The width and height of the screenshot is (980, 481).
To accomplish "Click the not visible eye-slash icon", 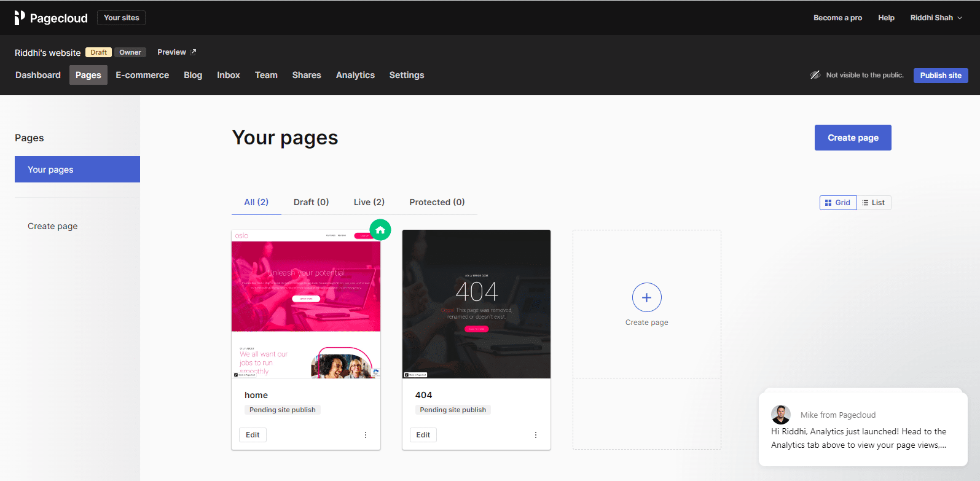I will 815,75.
